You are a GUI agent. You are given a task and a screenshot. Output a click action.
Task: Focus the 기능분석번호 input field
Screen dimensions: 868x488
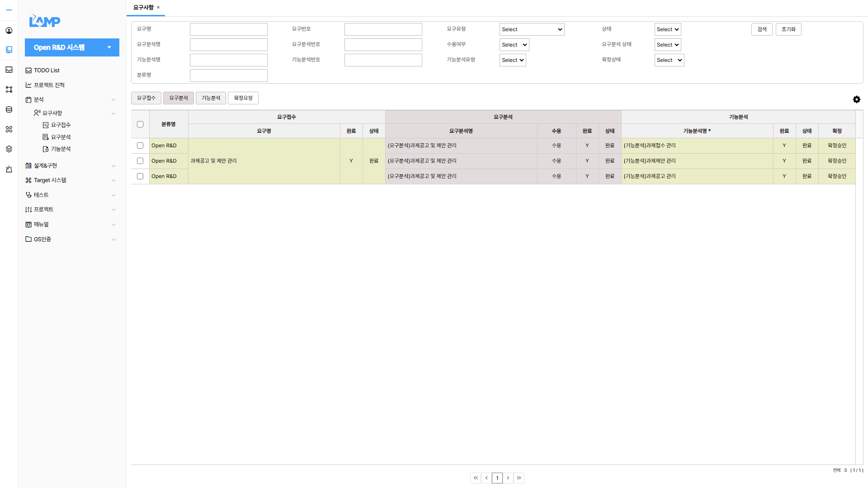[x=383, y=60]
